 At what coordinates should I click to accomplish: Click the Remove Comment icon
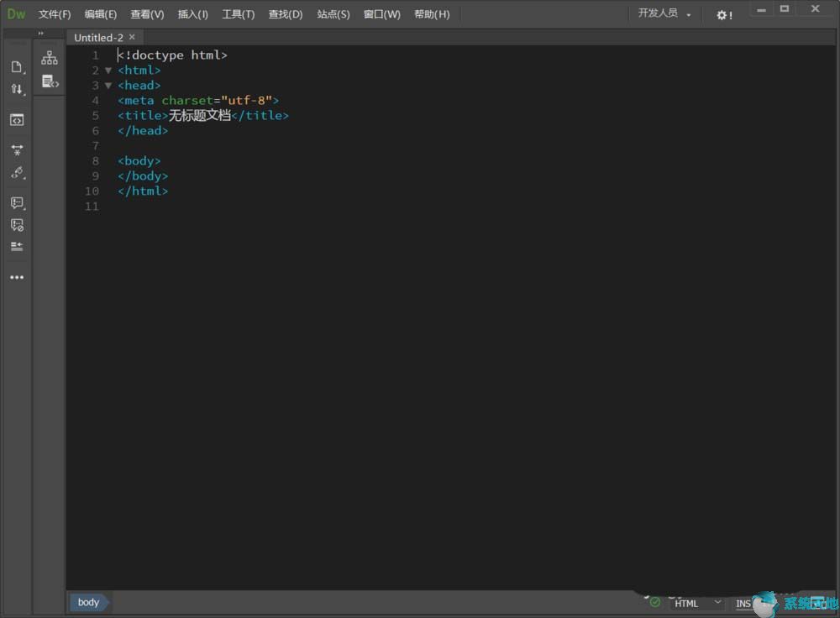[x=16, y=225]
